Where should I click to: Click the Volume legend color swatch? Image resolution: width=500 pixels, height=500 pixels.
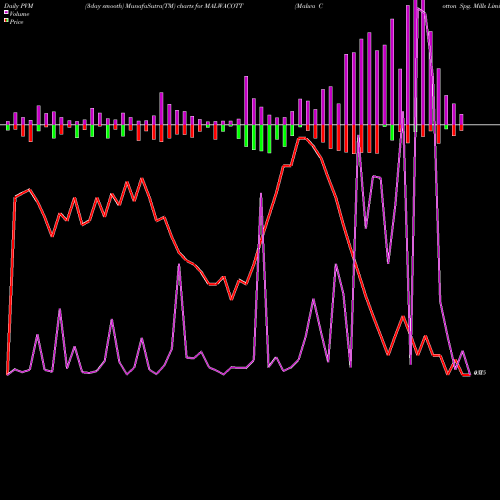click(6, 13)
